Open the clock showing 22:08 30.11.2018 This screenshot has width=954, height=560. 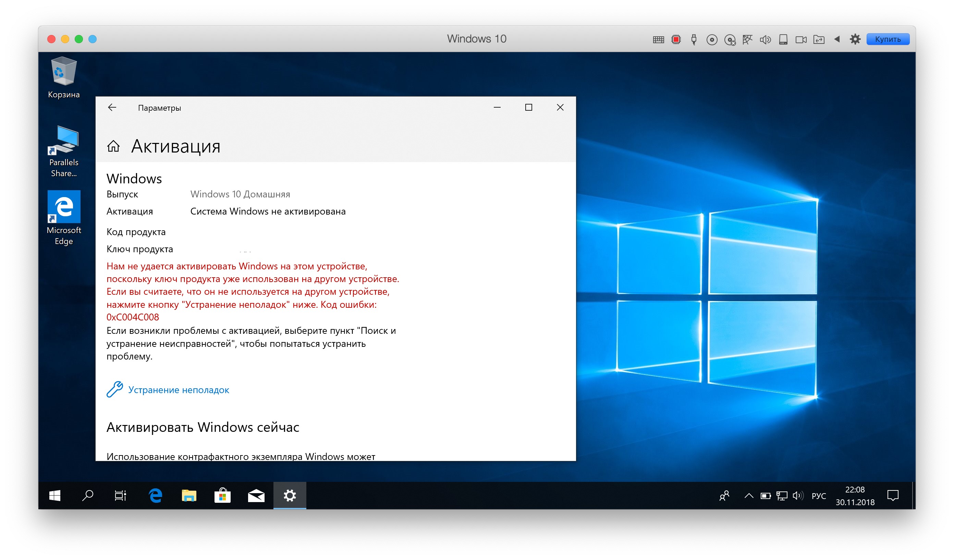(855, 496)
